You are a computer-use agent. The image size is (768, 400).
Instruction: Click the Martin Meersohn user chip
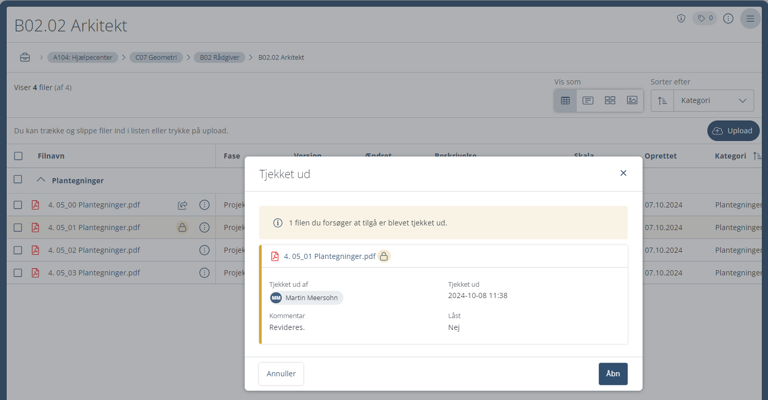click(x=305, y=298)
